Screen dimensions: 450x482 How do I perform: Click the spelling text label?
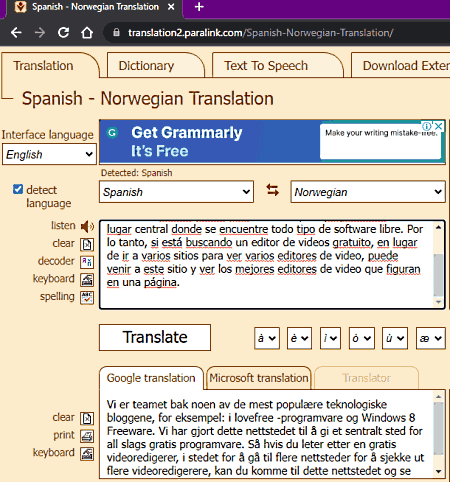[57, 296]
